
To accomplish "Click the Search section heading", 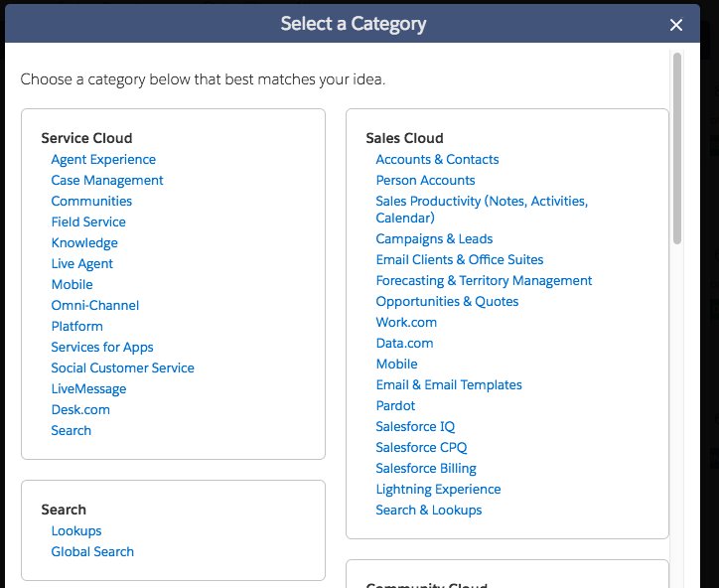I will [64, 510].
